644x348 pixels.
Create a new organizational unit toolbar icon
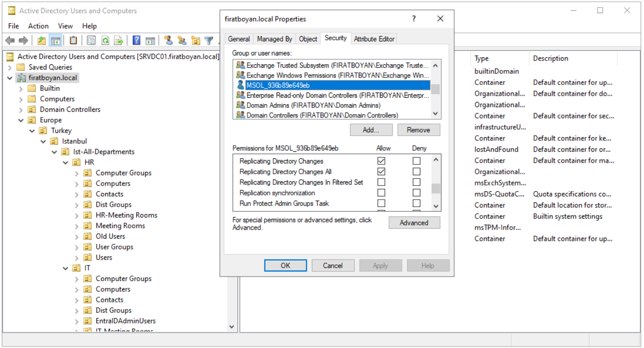coord(195,41)
